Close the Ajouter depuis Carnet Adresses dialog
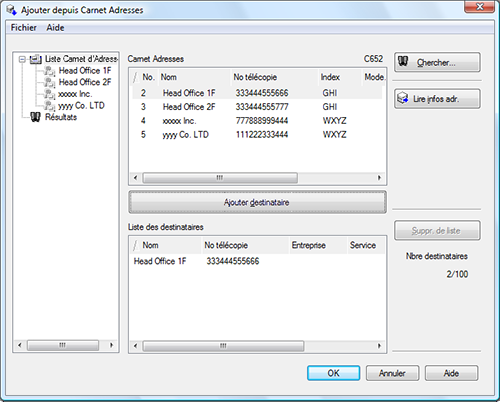This screenshot has height=402, width=500. (479, 7)
